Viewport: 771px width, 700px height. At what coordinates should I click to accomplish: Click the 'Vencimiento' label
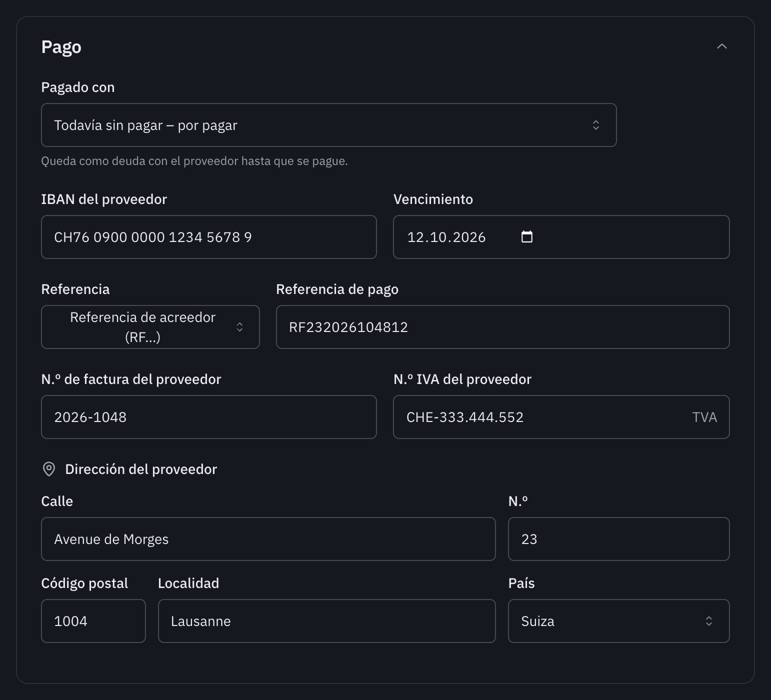coord(433,199)
